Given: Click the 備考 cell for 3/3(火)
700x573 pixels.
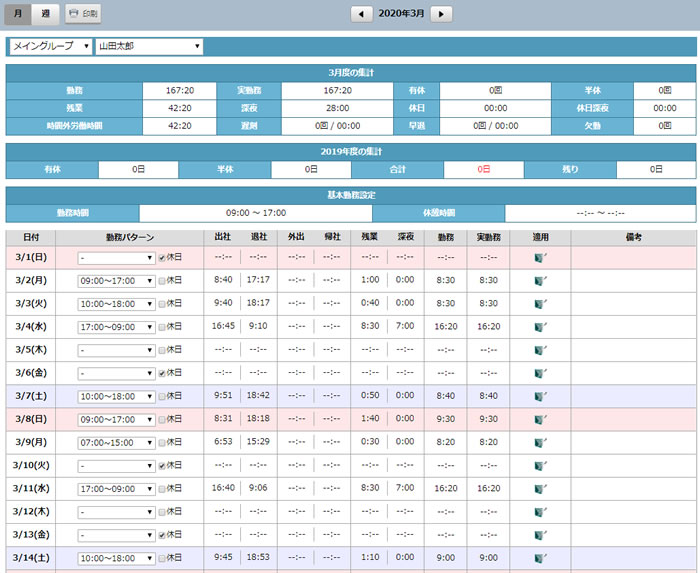Looking at the screenshot, I should [x=633, y=304].
